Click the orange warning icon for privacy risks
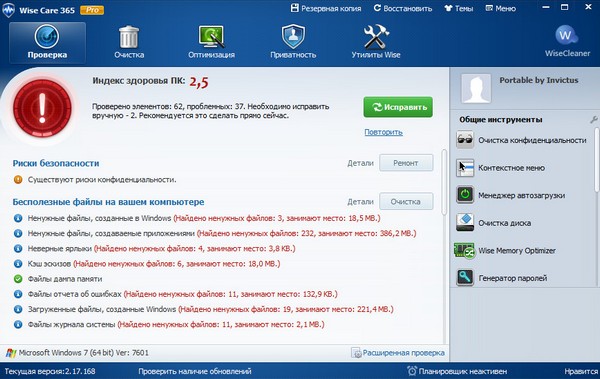Viewport: 600px width, 379px height. [18, 180]
